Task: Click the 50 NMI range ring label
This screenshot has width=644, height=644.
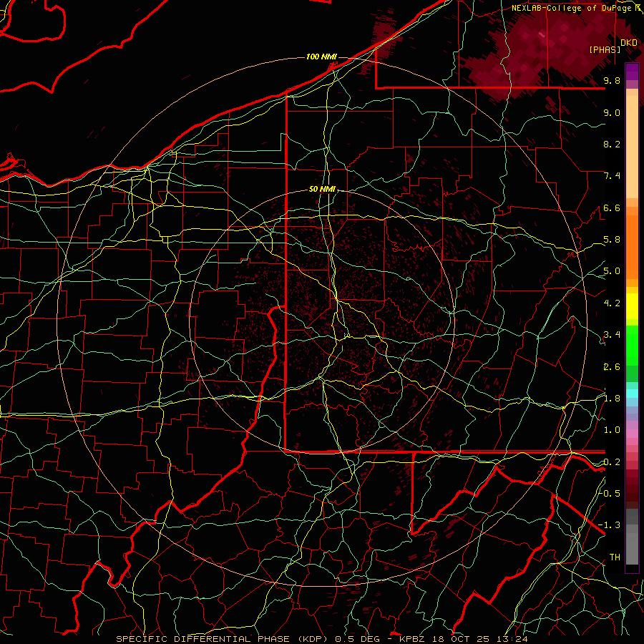Action: pyautogui.click(x=322, y=189)
